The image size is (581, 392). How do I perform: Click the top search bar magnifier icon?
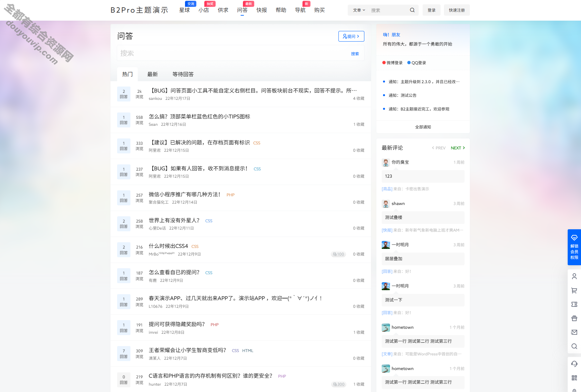click(x=412, y=10)
